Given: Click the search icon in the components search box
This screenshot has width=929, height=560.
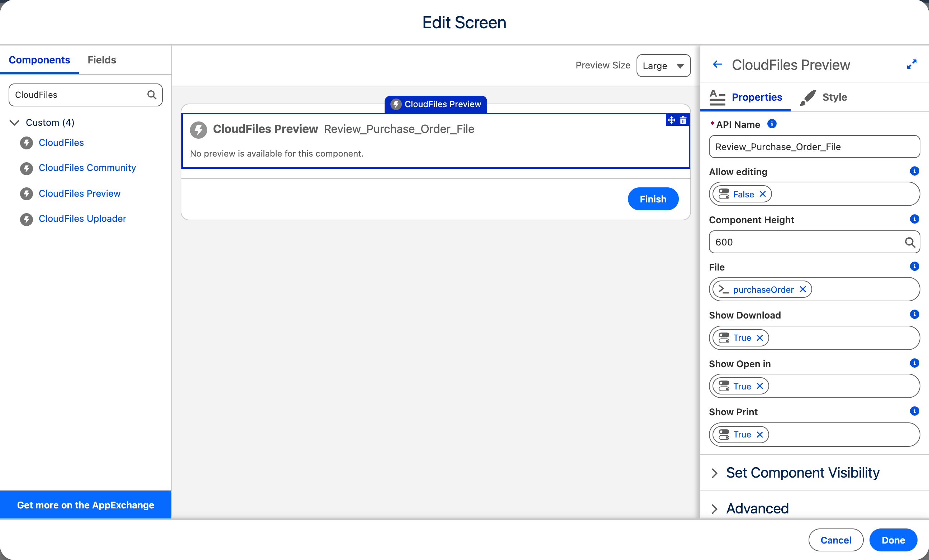Looking at the screenshot, I should pyautogui.click(x=152, y=95).
